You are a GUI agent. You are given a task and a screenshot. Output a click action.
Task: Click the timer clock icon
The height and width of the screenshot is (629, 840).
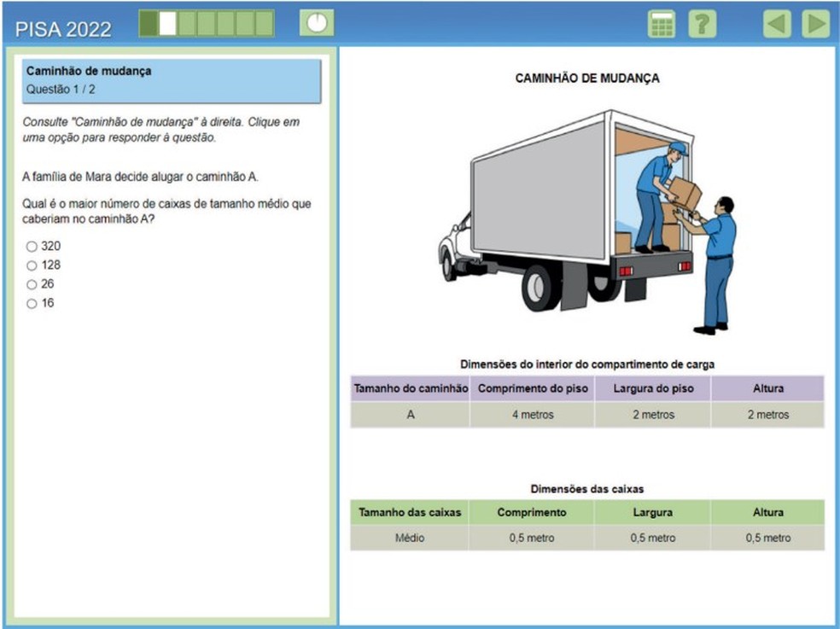(x=317, y=23)
